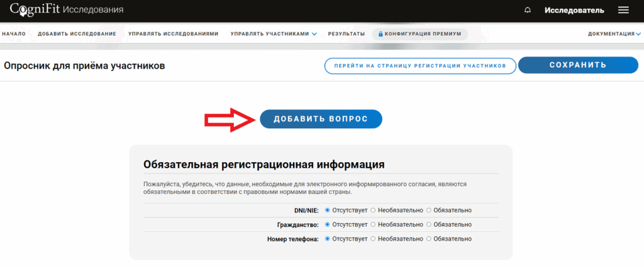Go to the Начало menu item
644x267 pixels.
tap(14, 34)
